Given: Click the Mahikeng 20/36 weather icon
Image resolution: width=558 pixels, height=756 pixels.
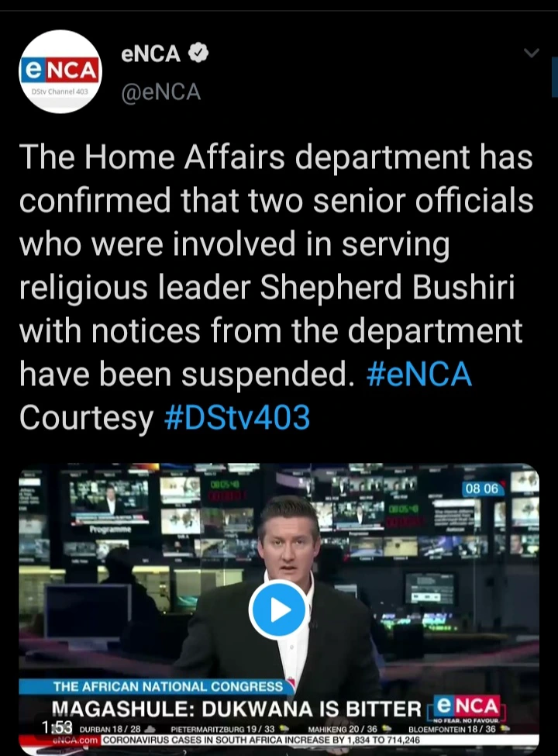Looking at the screenshot, I should (x=387, y=729).
